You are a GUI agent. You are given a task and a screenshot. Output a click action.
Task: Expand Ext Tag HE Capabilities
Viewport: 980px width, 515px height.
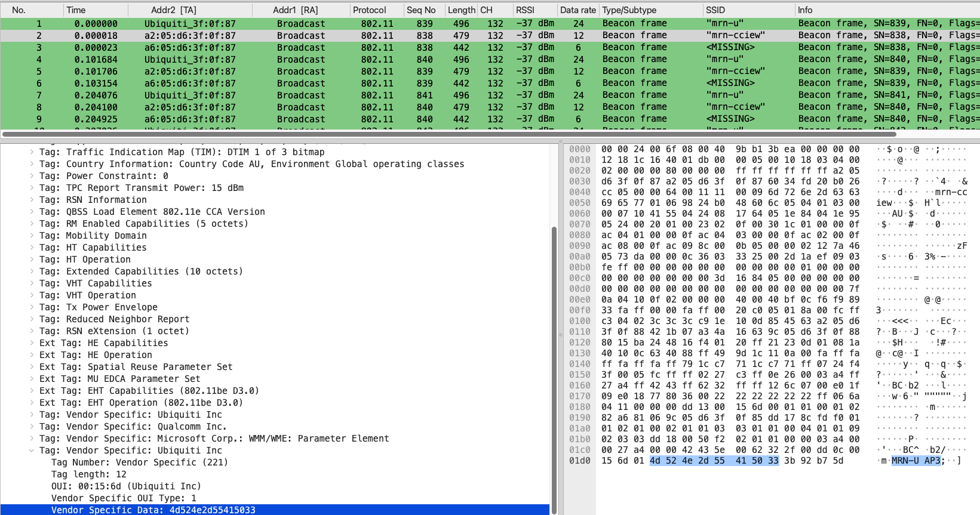click(x=32, y=343)
